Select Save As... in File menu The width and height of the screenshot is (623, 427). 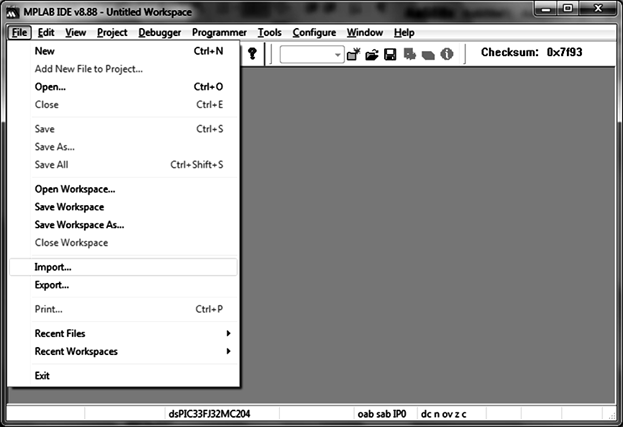tap(124, 147)
